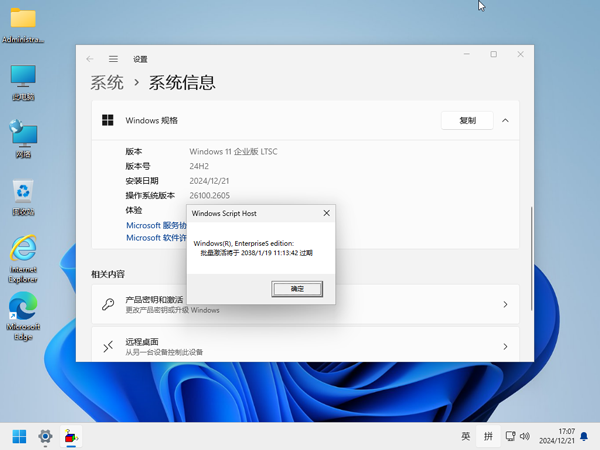This screenshot has width=600, height=450.
Task: Maximize the Settings window
Action: (494, 54)
